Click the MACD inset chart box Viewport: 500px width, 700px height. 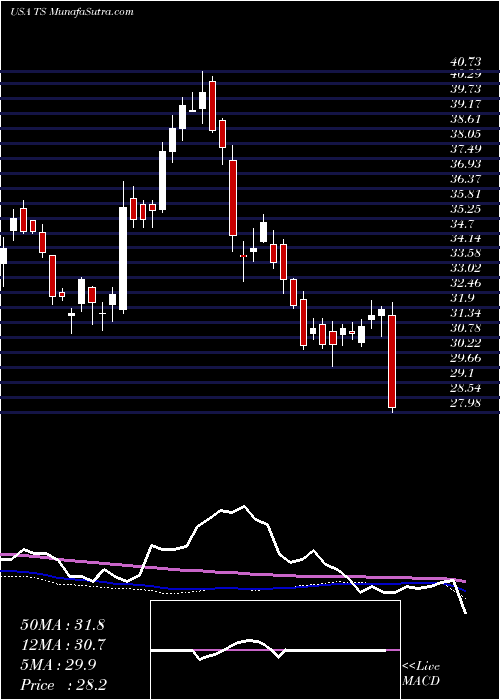coord(275,650)
